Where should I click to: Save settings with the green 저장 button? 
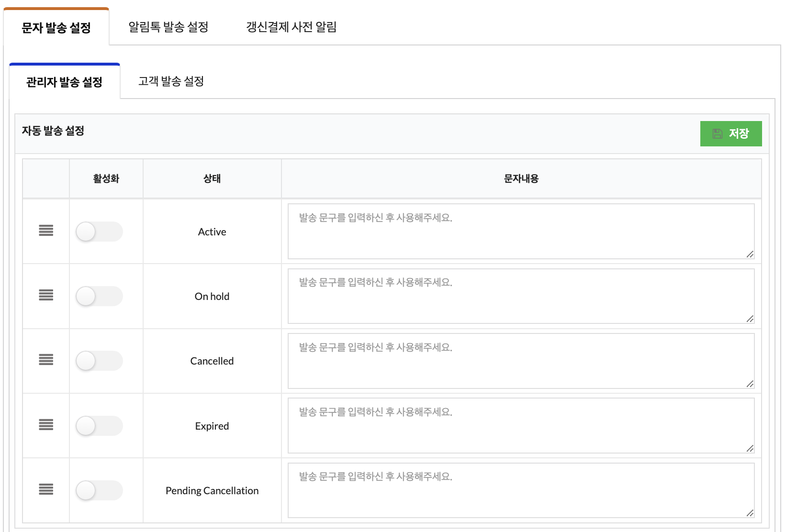pyautogui.click(x=731, y=133)
